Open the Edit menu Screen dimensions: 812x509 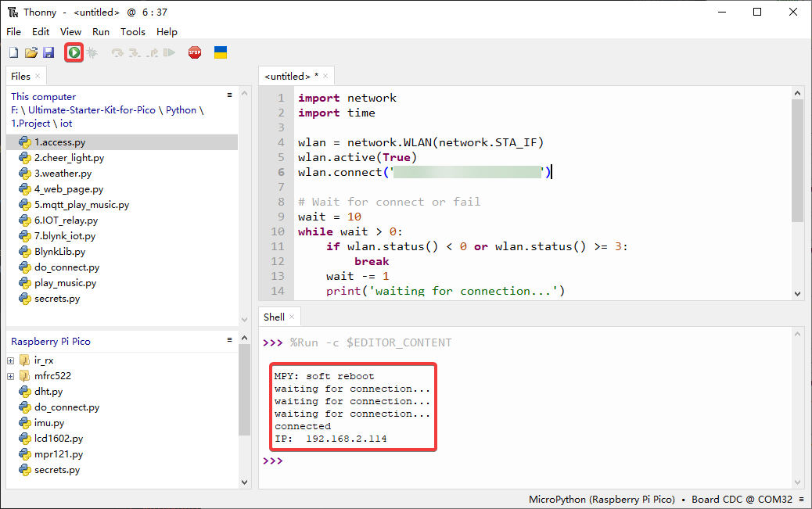click(41, 31)
